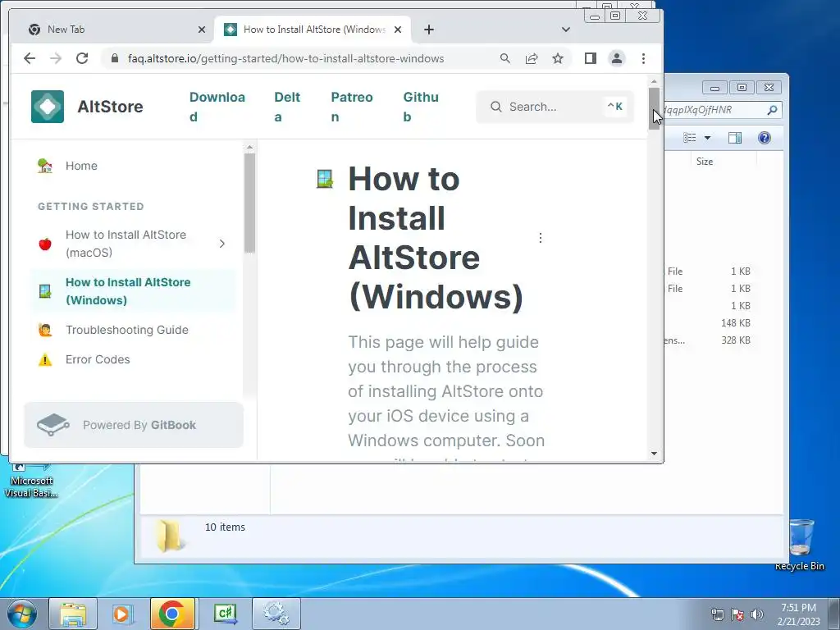Click the folder icon in Explorer details pane
840x630 pixels.
[x=169, y=535]
